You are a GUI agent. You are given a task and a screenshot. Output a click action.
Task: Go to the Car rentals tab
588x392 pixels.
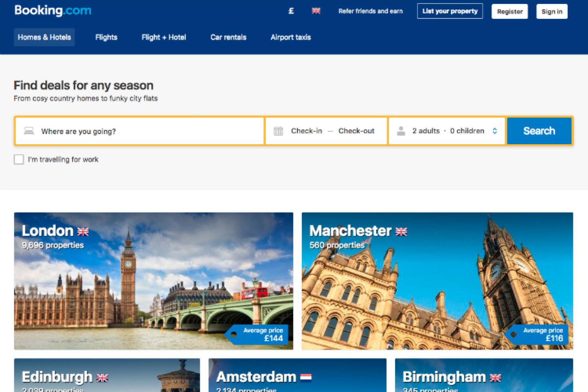click(228, 37)
